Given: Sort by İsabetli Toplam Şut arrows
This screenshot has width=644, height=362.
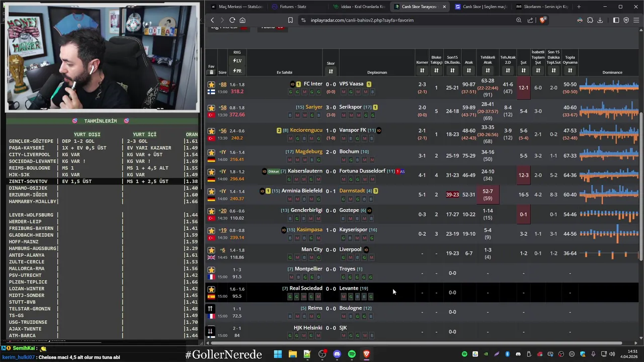Looking at the screenshot, I should pyautogui.click(x=538, y=70).
